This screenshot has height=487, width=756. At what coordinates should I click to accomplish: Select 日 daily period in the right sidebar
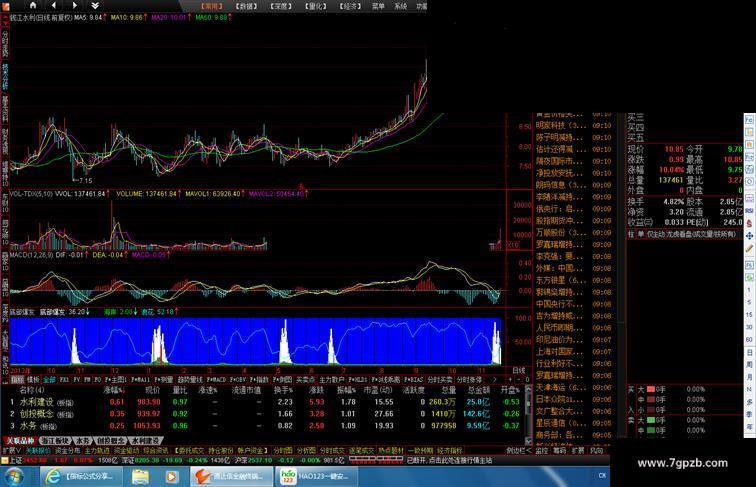749,352
